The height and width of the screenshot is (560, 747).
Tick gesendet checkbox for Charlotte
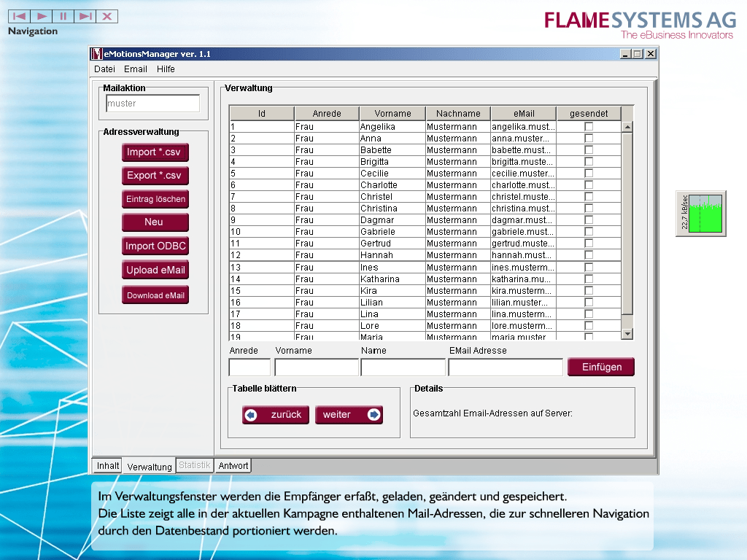pyautogui.click(x=589, y=184)
